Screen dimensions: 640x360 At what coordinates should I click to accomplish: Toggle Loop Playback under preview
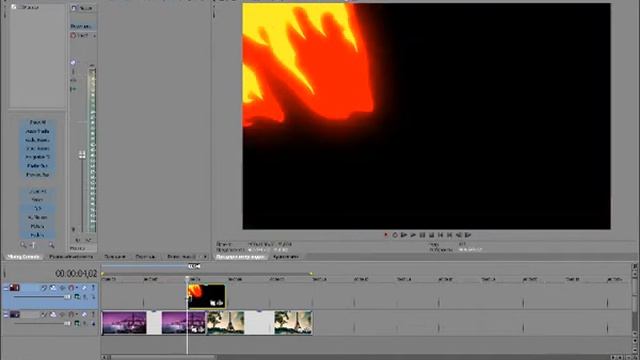click(395, 235)
